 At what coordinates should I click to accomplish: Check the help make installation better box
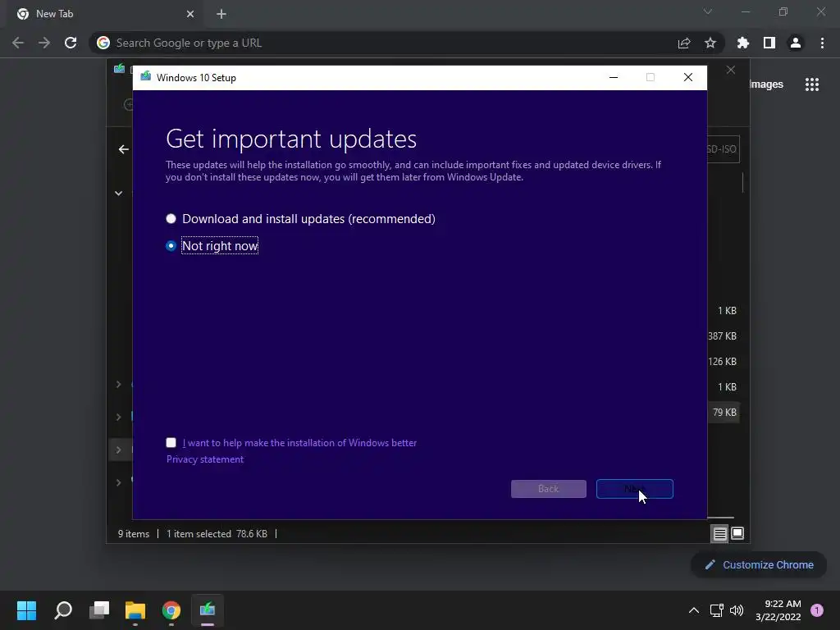[171, 442]
